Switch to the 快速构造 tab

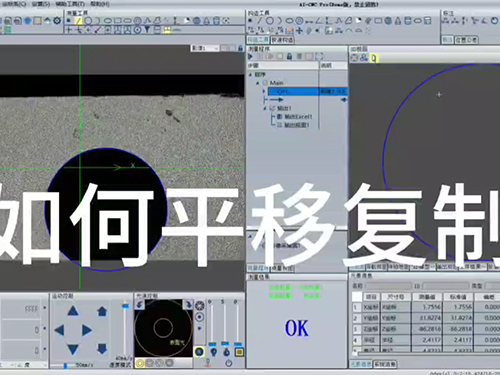pos(282,40)
